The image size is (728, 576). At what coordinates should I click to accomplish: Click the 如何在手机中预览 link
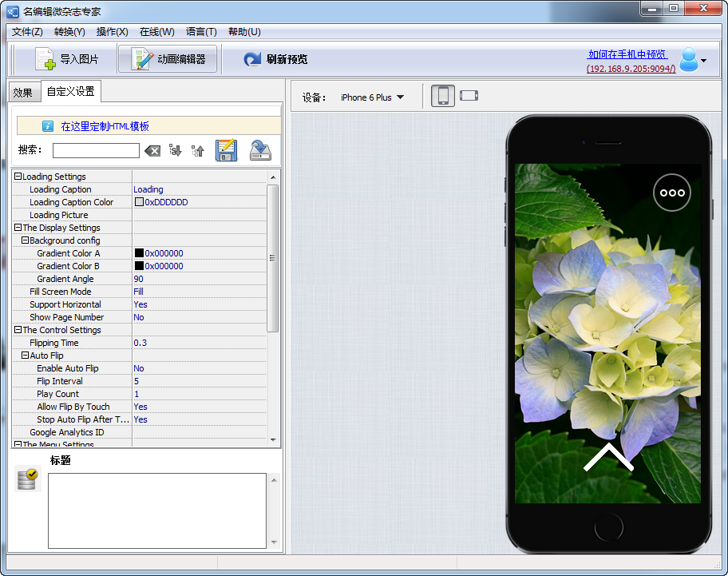pos(627,54)
